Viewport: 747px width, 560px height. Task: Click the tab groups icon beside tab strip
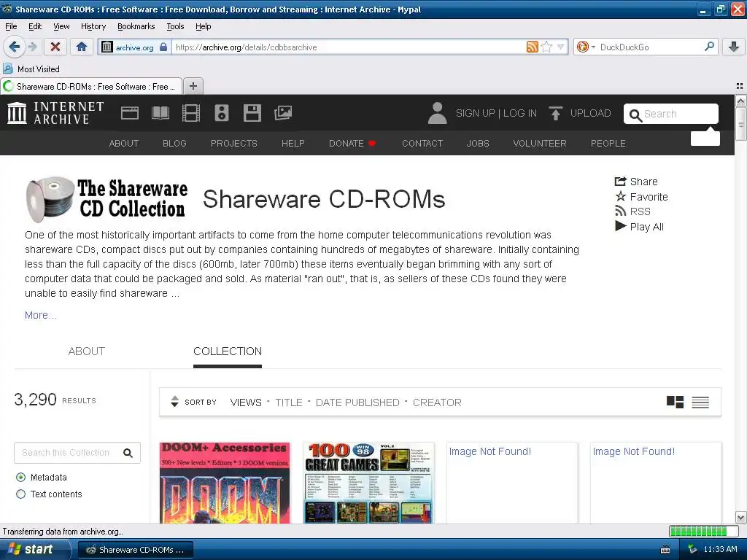pyautogui.click(x=740, y=86)
